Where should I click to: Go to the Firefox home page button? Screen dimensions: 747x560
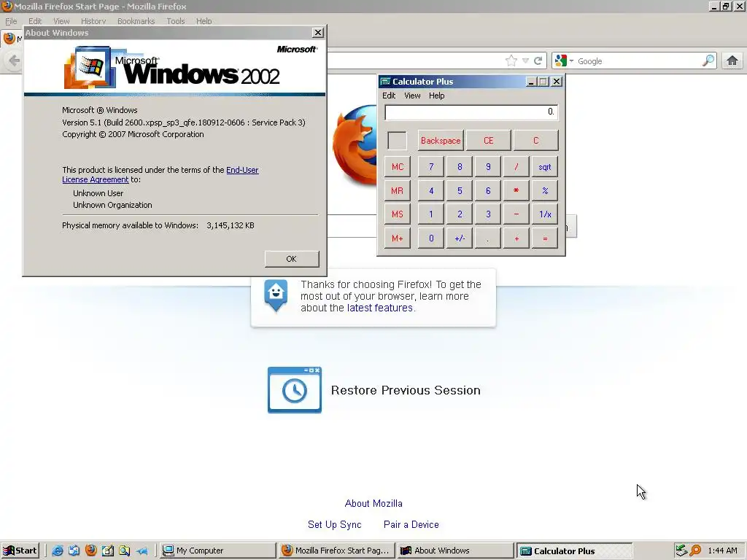pos(732,61)
